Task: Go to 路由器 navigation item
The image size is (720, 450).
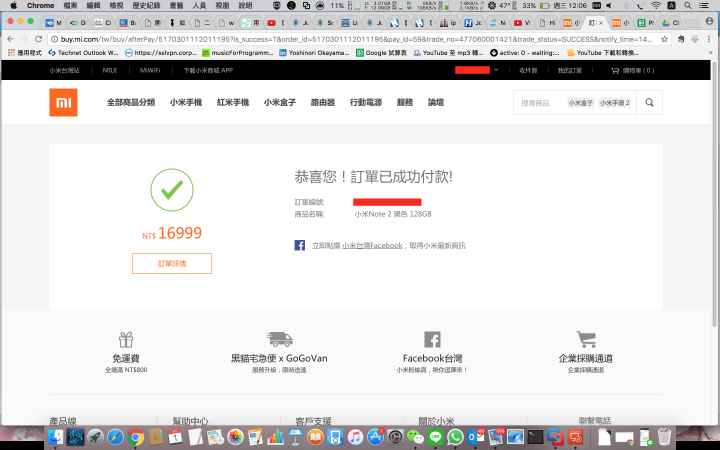Action: (323, 102)
